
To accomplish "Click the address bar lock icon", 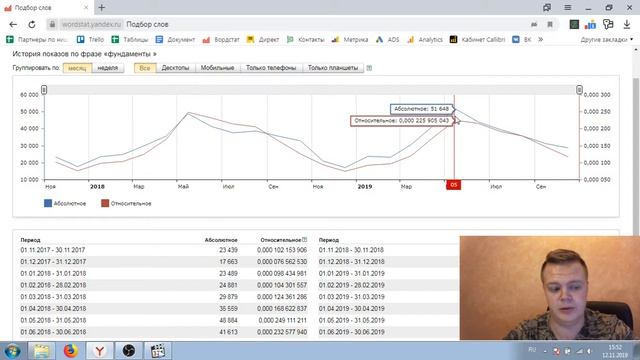I will 52,24.
